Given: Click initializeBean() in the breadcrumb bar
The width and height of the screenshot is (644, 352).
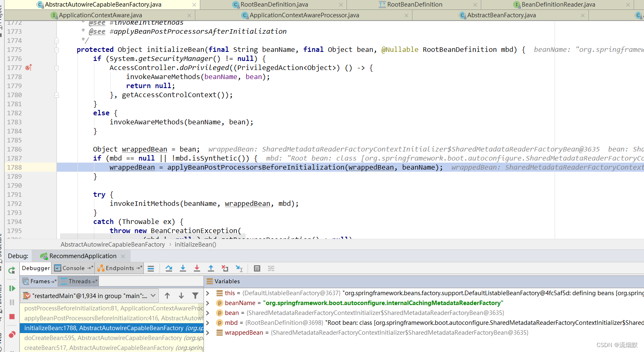Looking at the screenshot, I should point(195,245).
